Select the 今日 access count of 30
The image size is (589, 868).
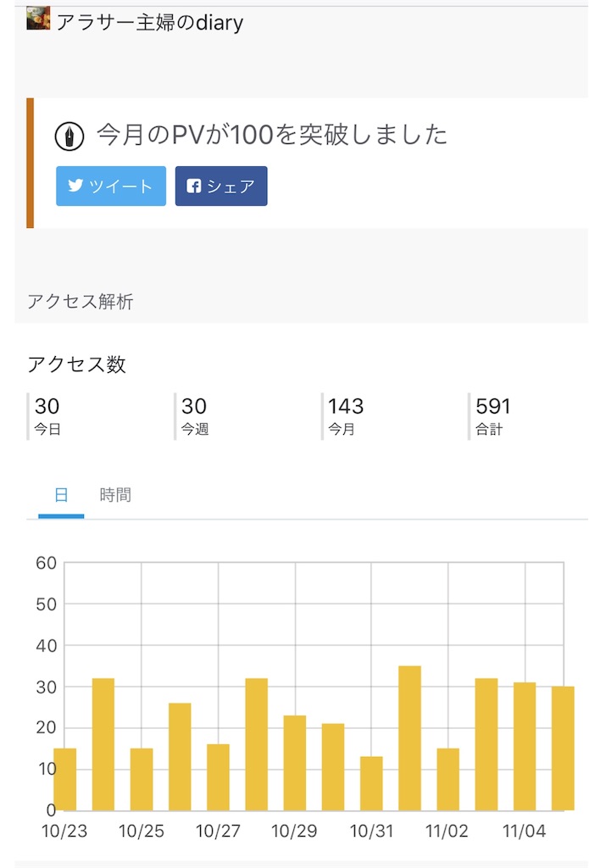pos(47,416)
